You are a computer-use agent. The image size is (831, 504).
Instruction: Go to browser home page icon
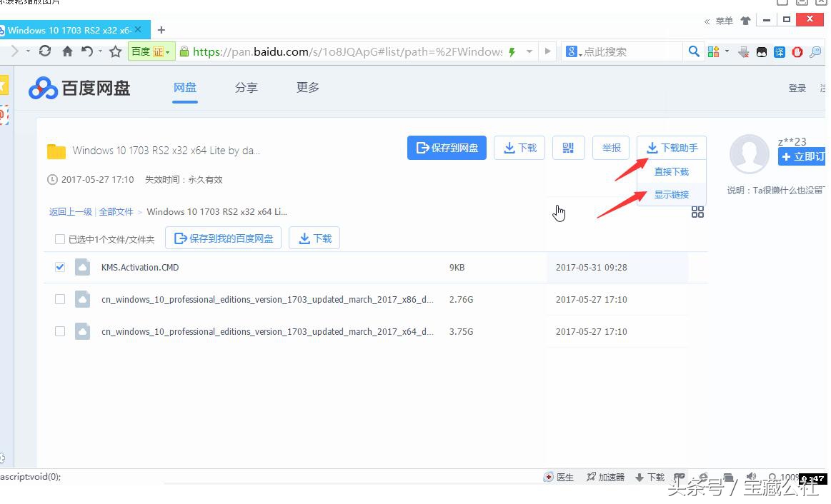coord(67,51)
